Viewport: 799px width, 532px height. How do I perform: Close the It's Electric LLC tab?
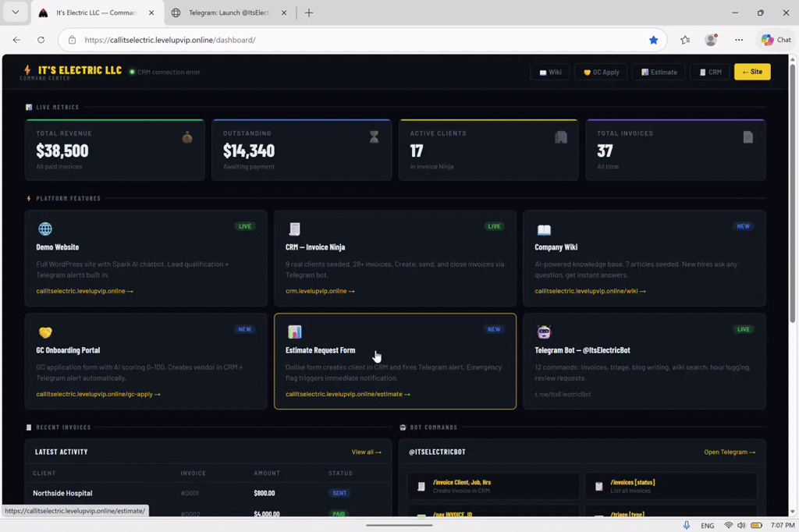(x=151, y=12)
